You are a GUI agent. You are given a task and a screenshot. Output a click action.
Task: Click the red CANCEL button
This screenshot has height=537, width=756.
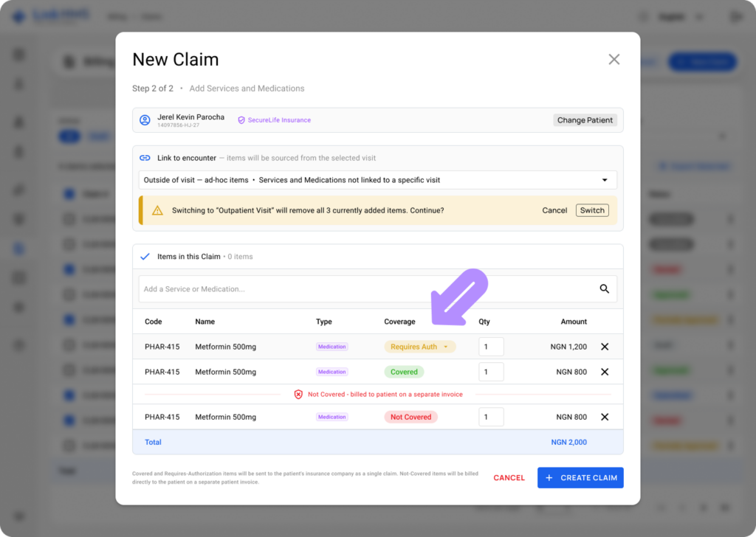click(x=509, y=478)
